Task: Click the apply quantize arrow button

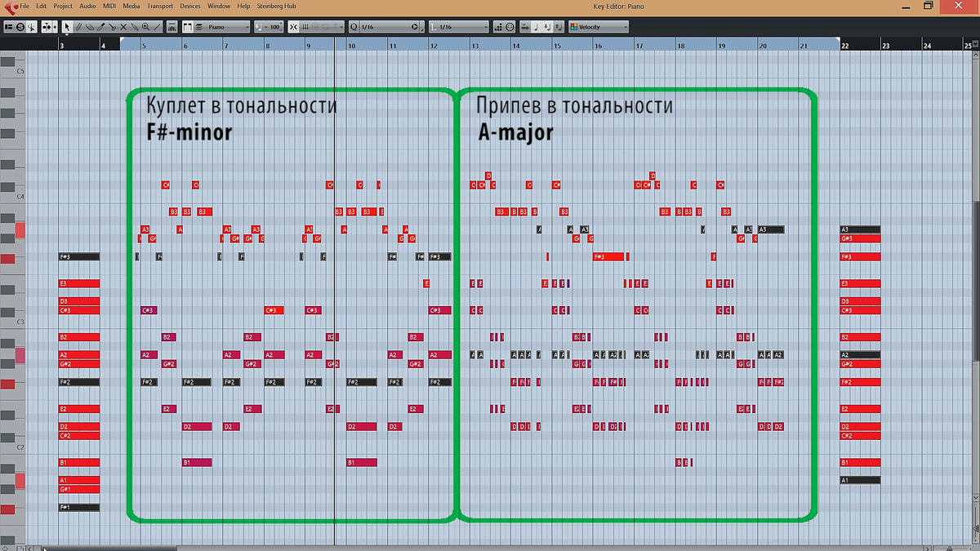Action: tap(414, 27)
